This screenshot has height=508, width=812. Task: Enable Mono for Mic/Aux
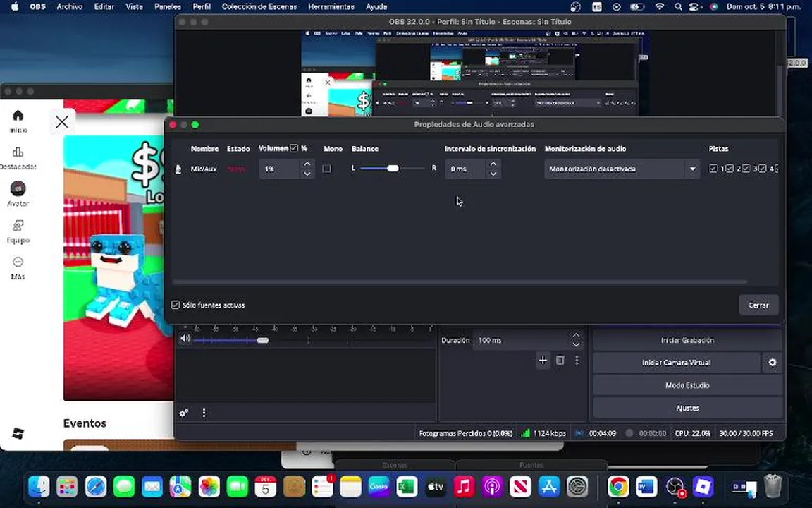(327, 169)
